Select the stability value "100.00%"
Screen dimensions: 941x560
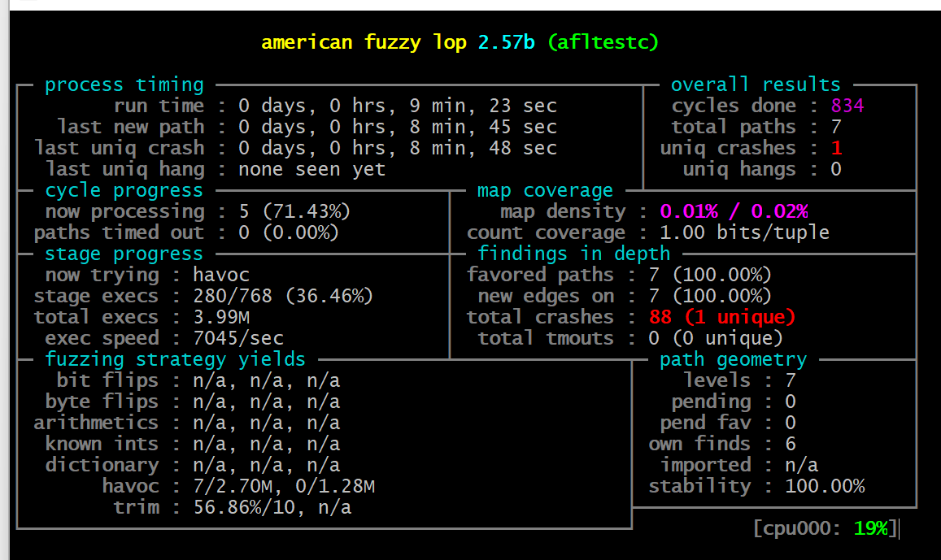point(826,486)
